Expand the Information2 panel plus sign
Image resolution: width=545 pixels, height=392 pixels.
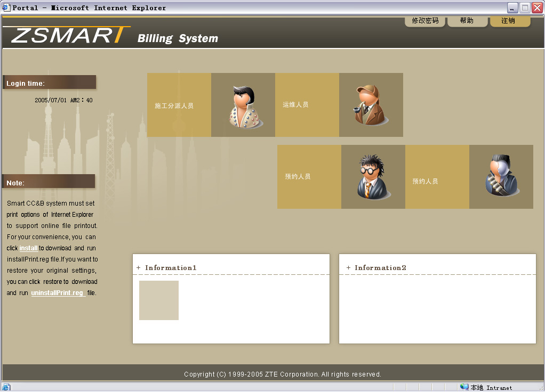coord(348,268)
